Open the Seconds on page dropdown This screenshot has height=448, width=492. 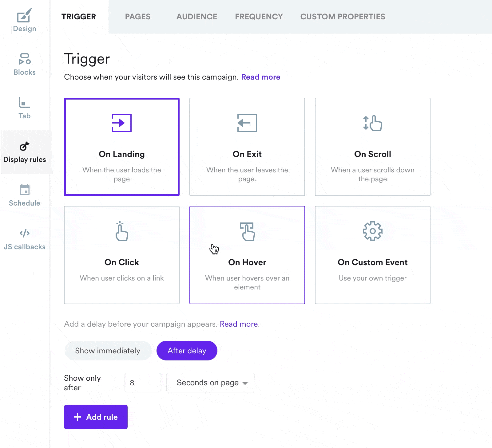click(x=210, y=383)
